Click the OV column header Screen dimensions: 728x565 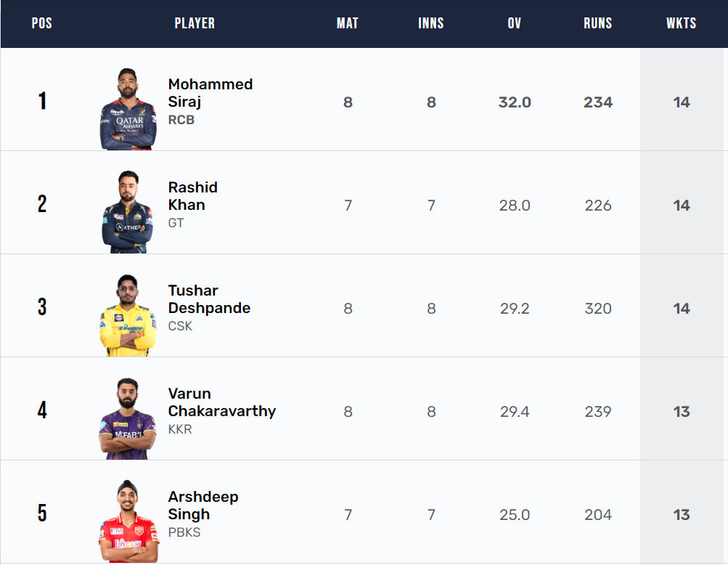515,23
